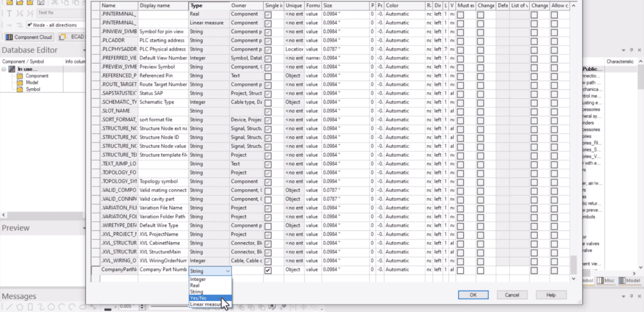The image size is (644, 312).
Task: Select the .SLOT_NAME name cell
Action: coord(119,111)
